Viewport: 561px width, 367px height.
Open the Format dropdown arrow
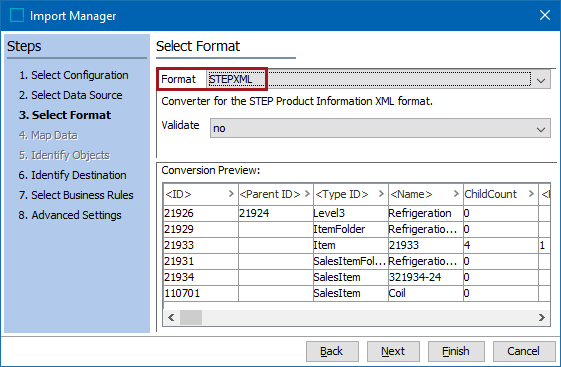541,80
